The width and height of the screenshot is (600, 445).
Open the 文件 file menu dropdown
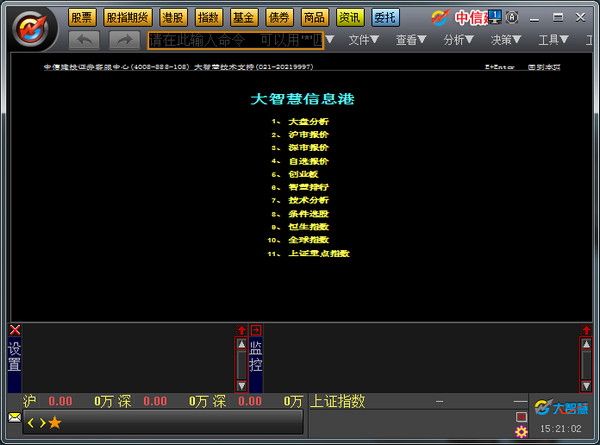pos(364,40)
